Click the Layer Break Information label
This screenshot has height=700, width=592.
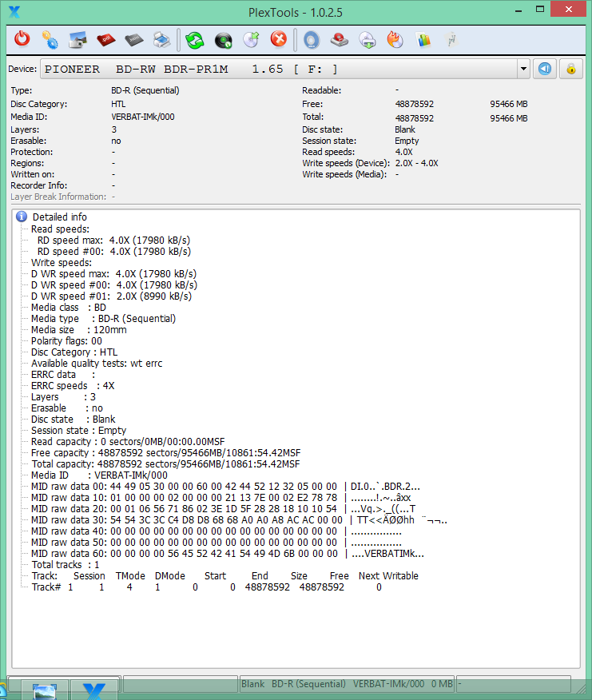(x=58, y=197)
